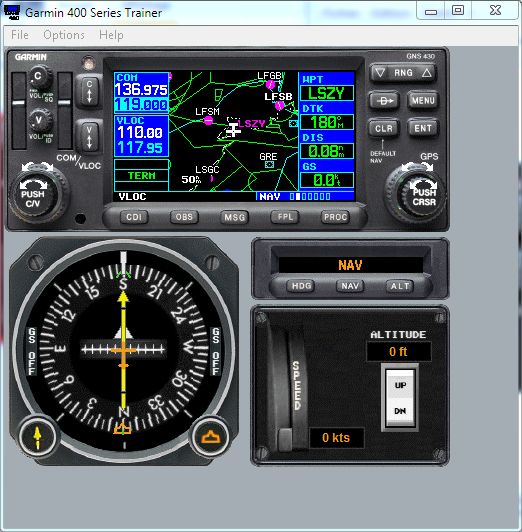Image resolution: width=522 pixels, height=532 pixels.
Task: Click the LFSB airport symbol on map
Action: (x=279, y=106)
